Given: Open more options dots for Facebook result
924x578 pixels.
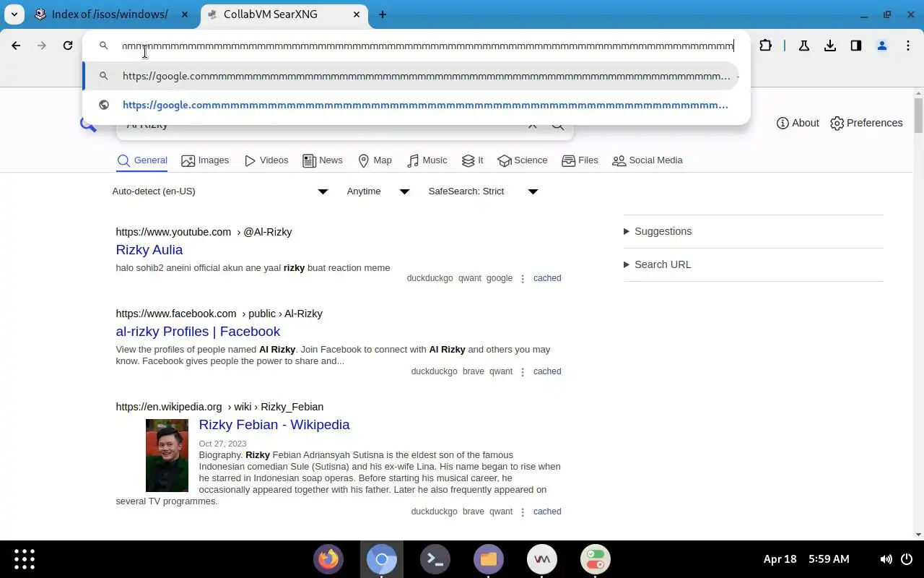Looking at the screenshot, I should coord(523,371).
